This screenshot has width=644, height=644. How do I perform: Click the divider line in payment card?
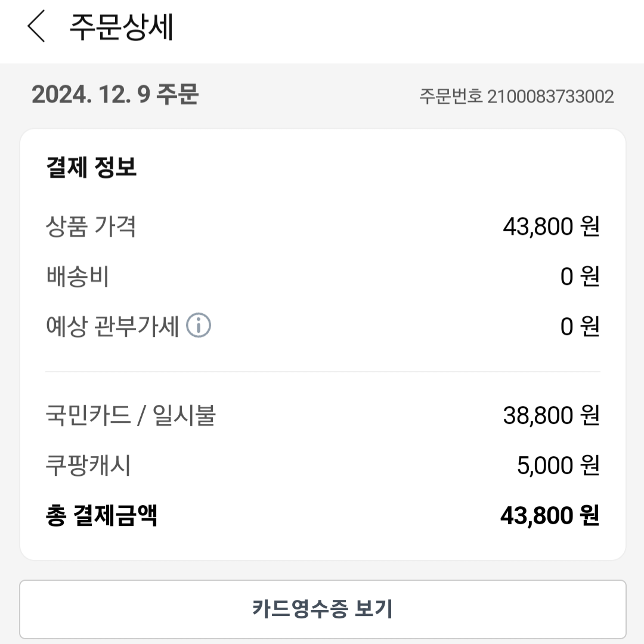tap(323, 371)
